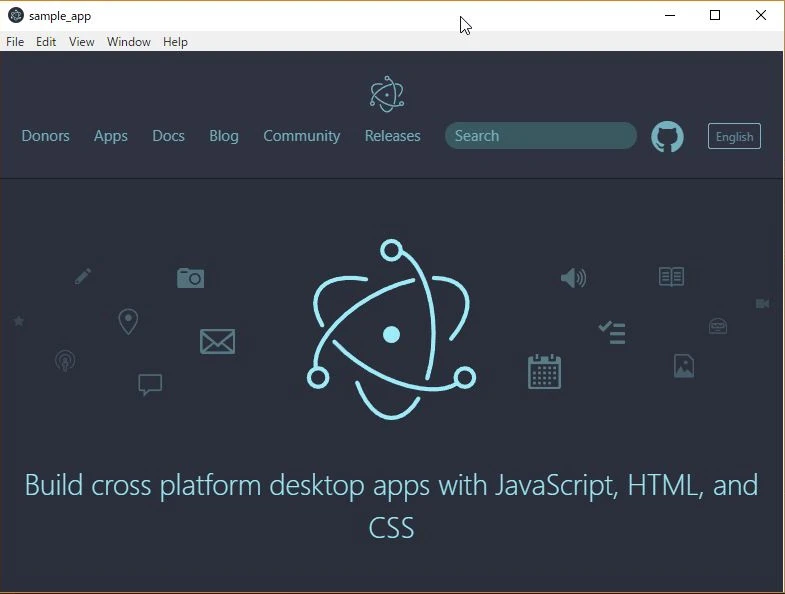This screenshot has width=785, height=594.
Task: Open the View menu
Action: 82,42
